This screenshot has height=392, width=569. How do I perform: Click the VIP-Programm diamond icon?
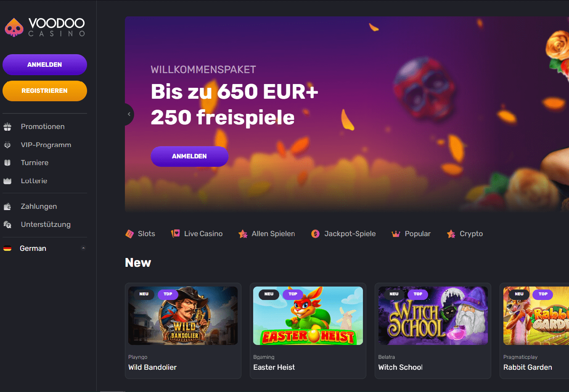pyautogui.click(x=8, y=145)
